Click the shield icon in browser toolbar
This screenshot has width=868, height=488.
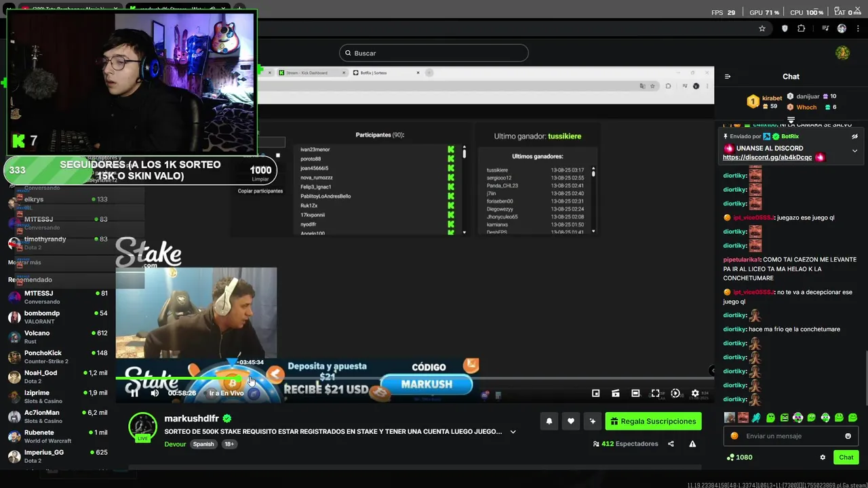(785, 28)
